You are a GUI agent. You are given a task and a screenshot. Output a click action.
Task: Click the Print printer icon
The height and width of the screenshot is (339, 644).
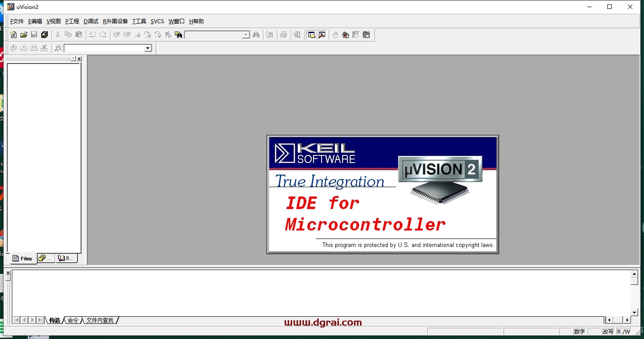(x=284, y=35)
